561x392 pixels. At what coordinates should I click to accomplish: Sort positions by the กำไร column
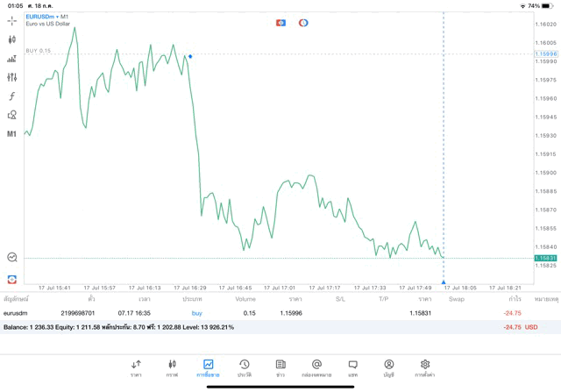point(514,299)
